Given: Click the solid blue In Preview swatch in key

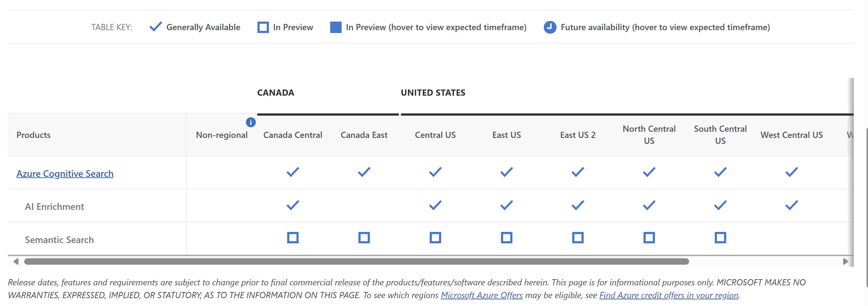Looking at the screenshot, I should tap(336, 27).
